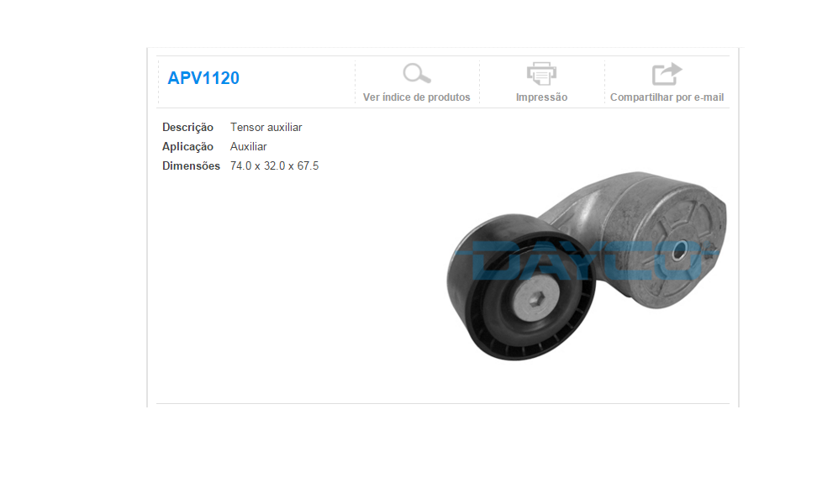Click the APV1120 product code heading

click(x=203, y=78)
